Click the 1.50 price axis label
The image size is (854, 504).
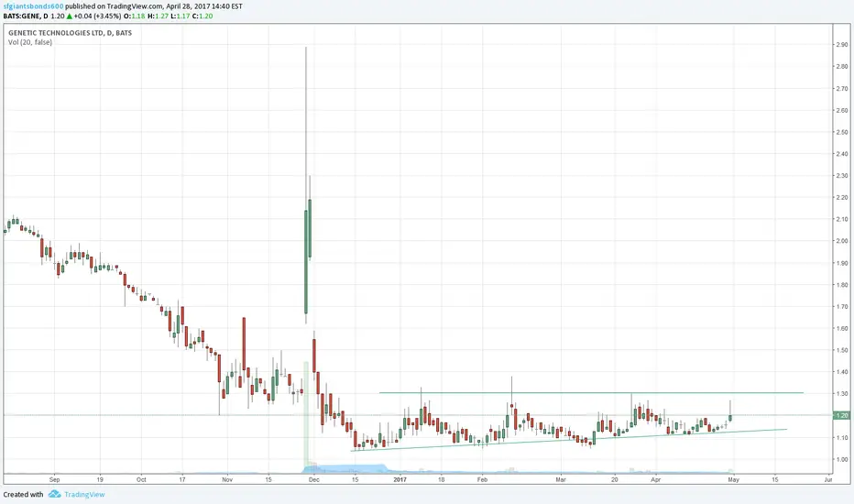(x=842, y=350)
